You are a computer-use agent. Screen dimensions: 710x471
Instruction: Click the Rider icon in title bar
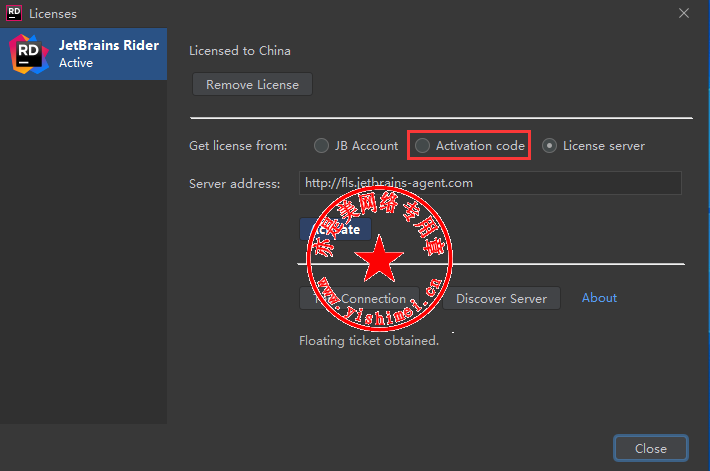click(x=14, y=13)
